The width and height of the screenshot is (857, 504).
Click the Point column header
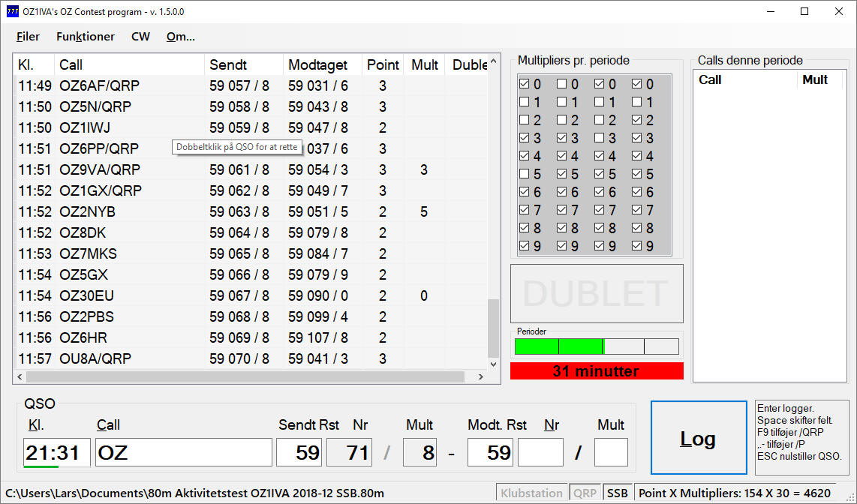383,64
